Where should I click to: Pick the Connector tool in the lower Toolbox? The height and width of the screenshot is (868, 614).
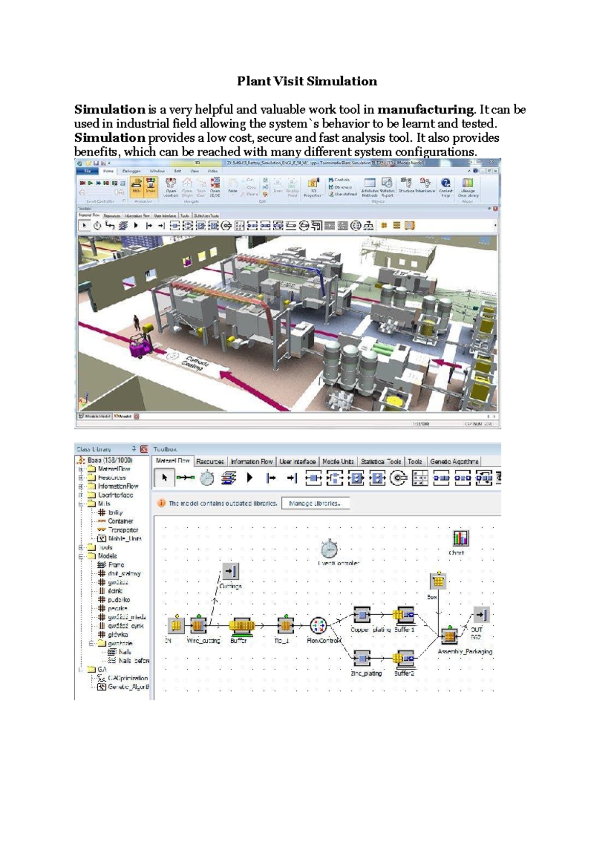185,478
